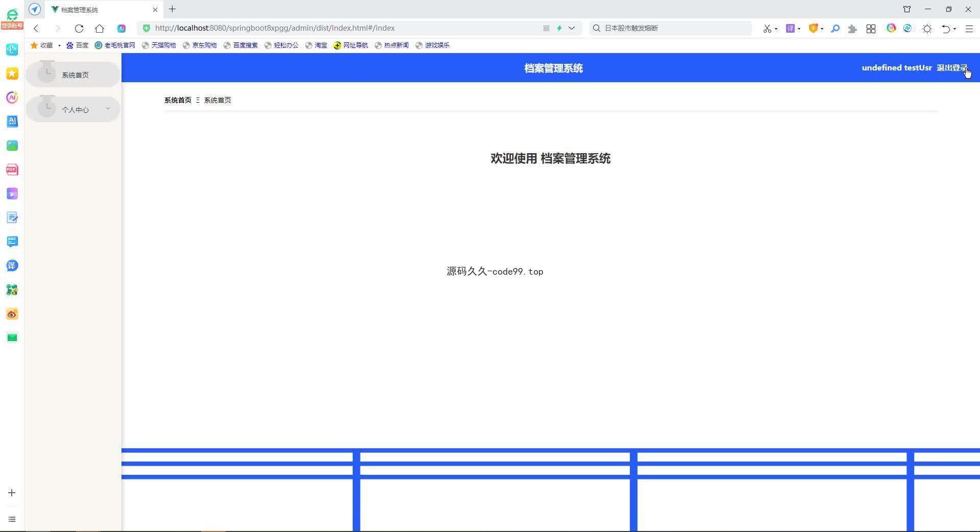The height and width of the screenshot is (532, 980).
Task: Open the purple video play sidebar icon
Action: click(x=12, y=194)
